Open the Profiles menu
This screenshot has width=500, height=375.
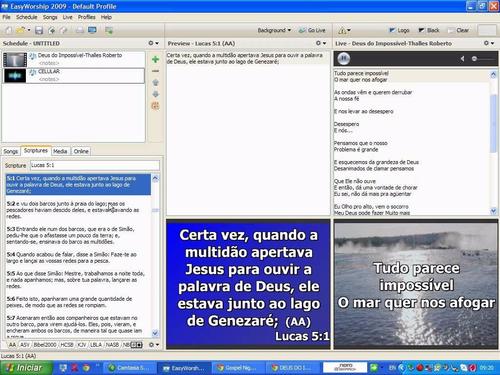point(87,17)
